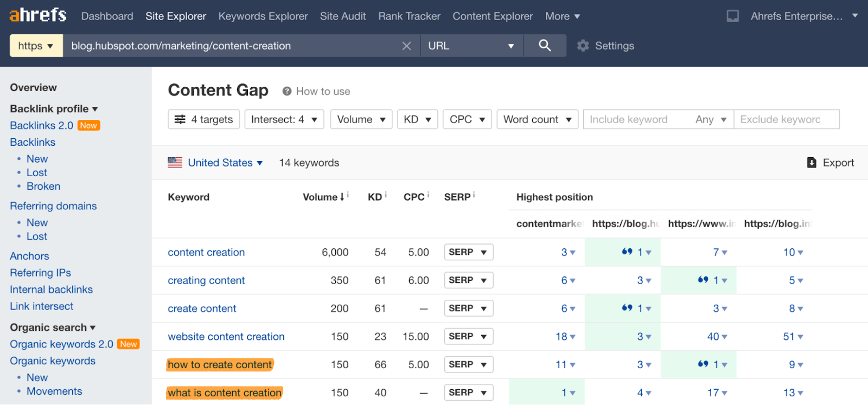
Task: Click the notifications monitor icon in header
Action: point(732,16)
